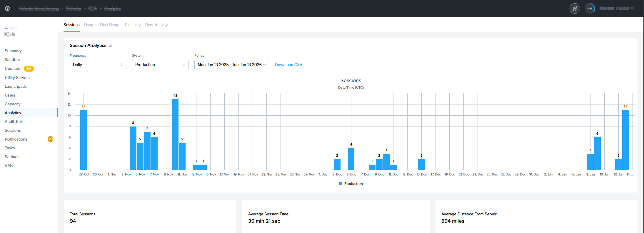644x233 pixels.
Task: Switch to the Disk Usage tab
Action: click(110, 25)
